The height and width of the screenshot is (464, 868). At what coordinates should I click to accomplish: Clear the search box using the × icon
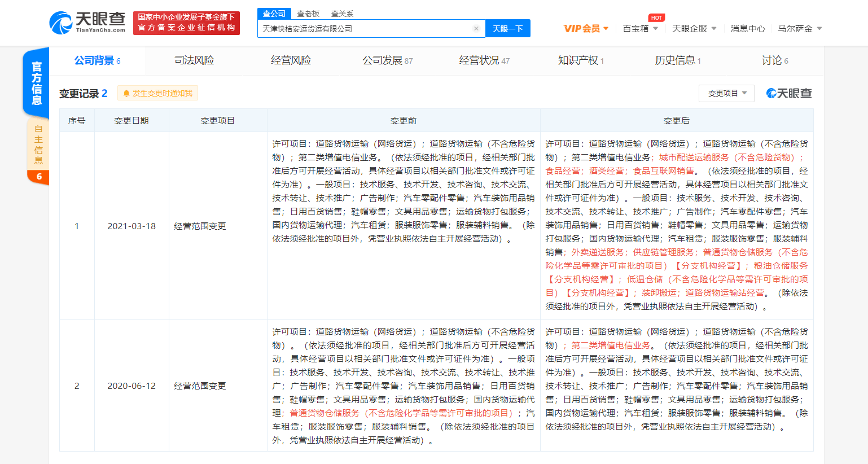click(476, 28)
